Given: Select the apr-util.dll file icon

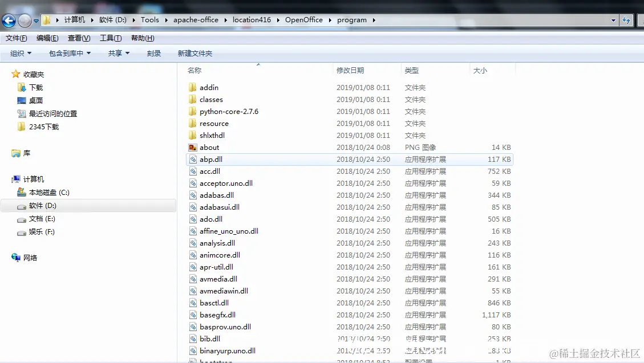Looking at the screenshot, I should pyautogui.click(x=193, y=267).
